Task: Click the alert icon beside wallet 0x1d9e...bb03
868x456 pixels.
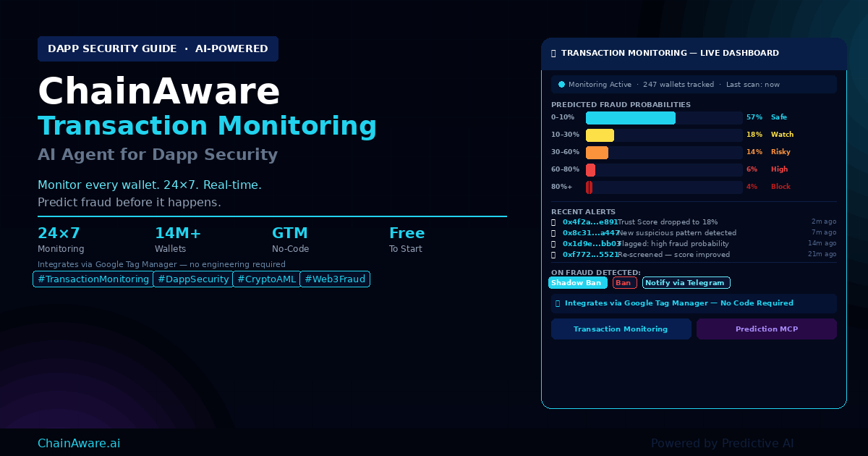Action: click(553, 244)
